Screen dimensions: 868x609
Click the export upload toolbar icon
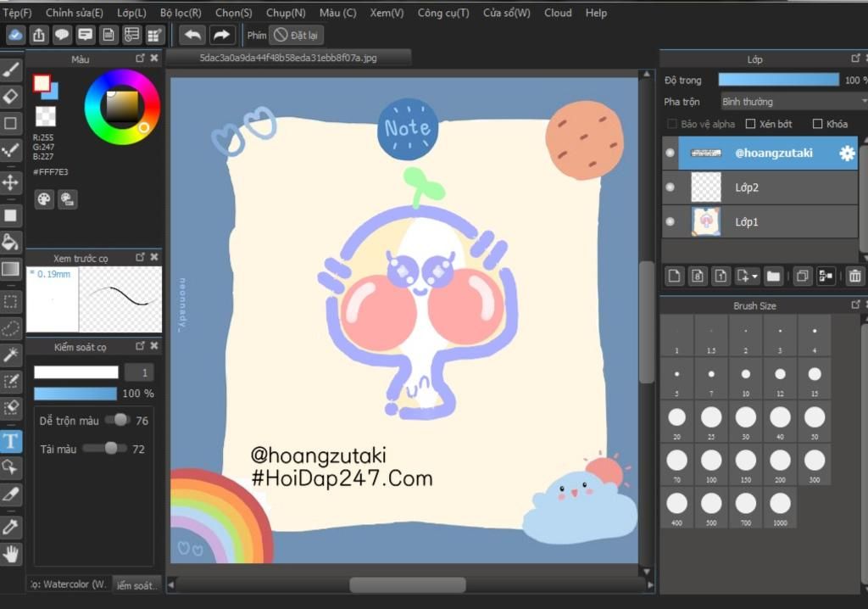[38, 35]
